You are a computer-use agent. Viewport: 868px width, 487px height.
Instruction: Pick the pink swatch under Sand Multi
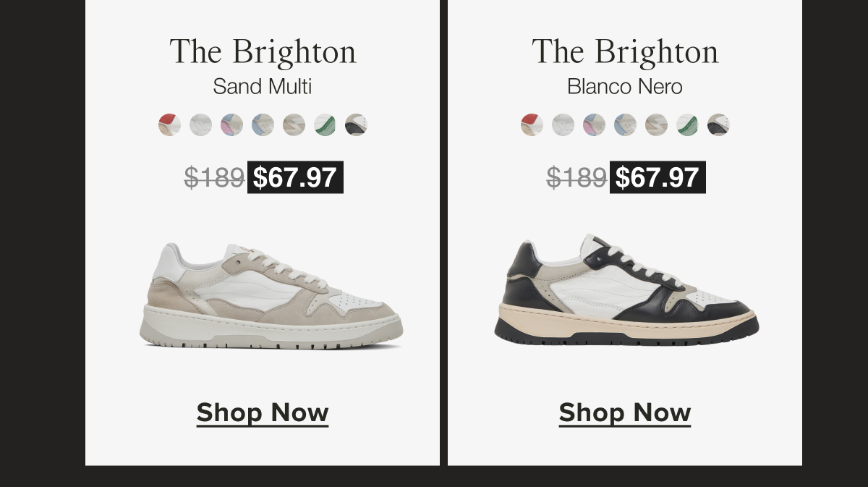(x=231, y=124)
